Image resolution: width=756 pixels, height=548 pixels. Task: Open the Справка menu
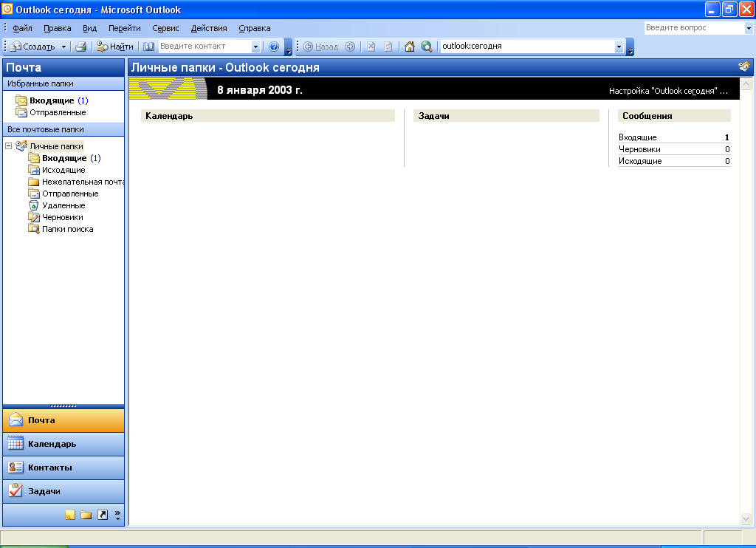click(255, 28)
